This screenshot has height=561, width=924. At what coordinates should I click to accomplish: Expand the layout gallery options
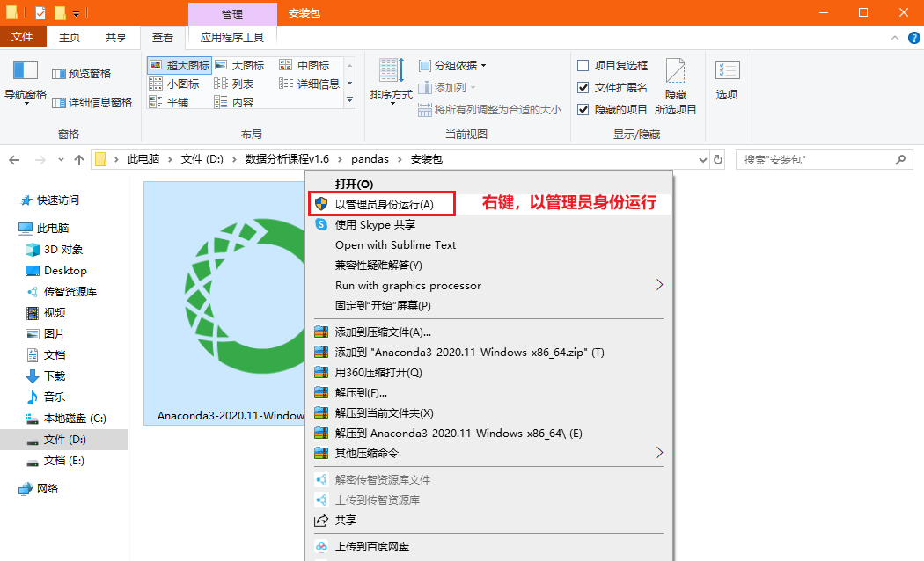point(350,101)
